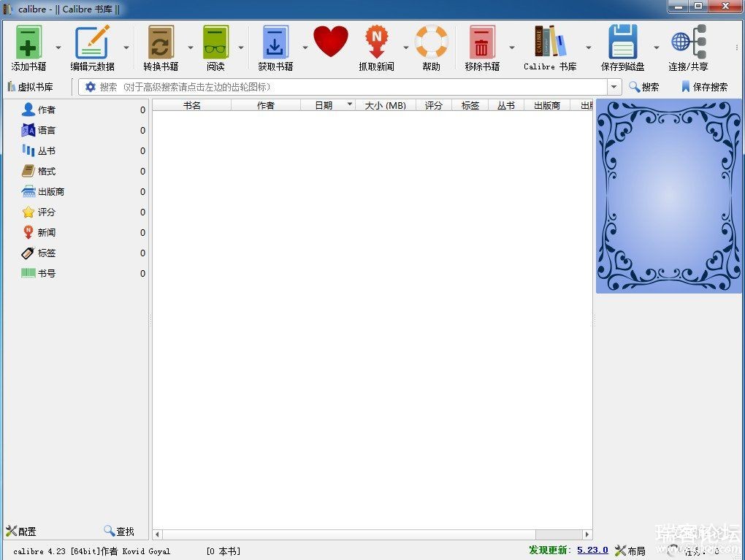Expand the Add books dropdown arrow
The width and height of the screenshot is (745, 560).
[x=58, y=47]
